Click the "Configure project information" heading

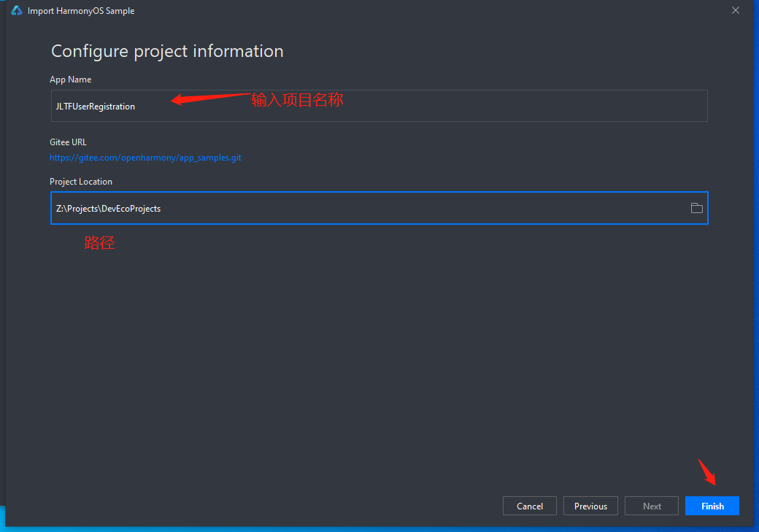(167, 51)
